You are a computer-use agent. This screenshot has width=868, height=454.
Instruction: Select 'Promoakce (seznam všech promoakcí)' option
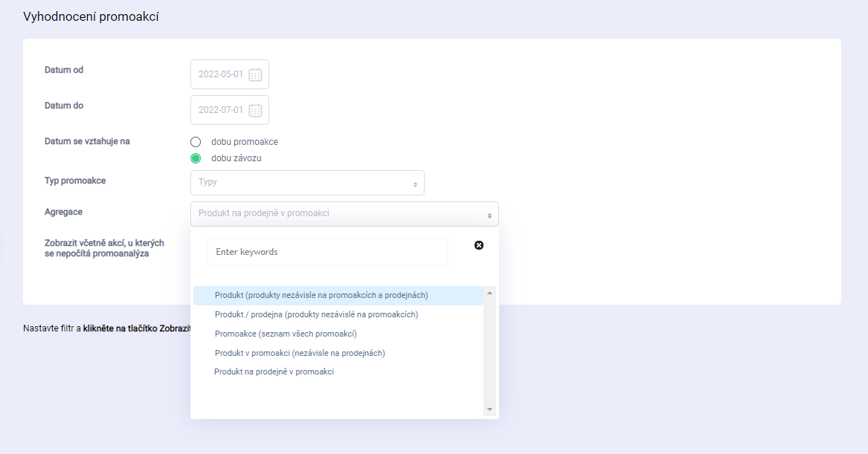click(286, 334)
